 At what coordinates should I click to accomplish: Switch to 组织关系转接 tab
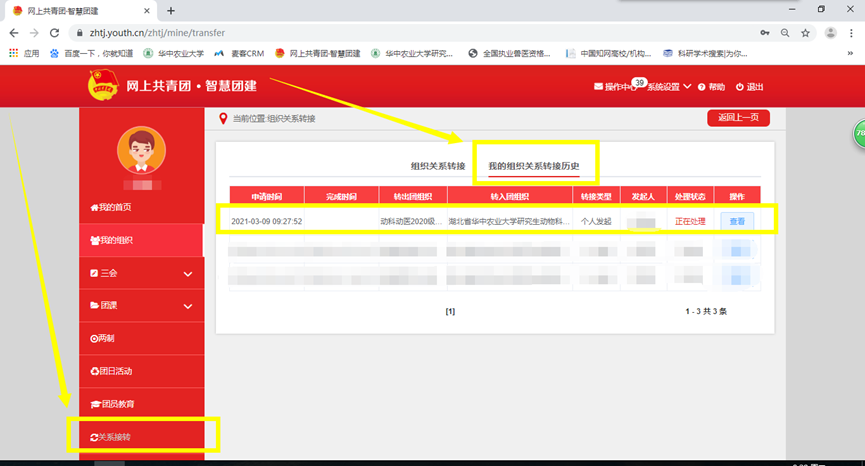[438, 165]
